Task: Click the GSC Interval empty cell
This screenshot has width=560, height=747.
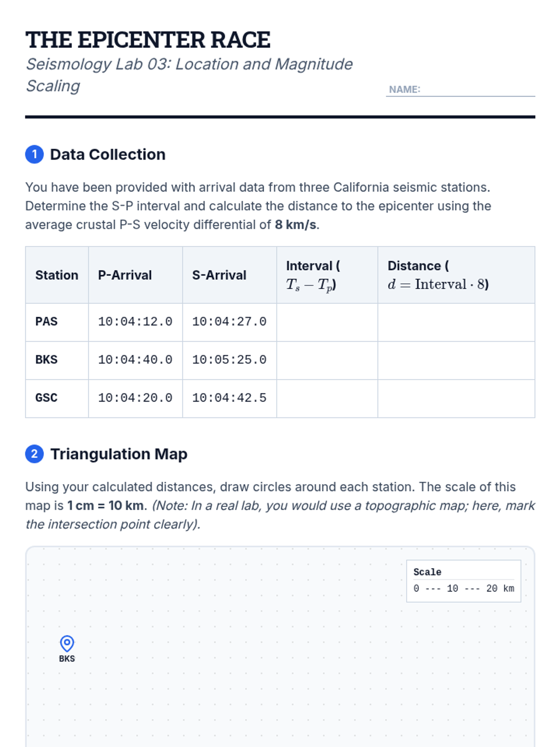Action: 327,399
